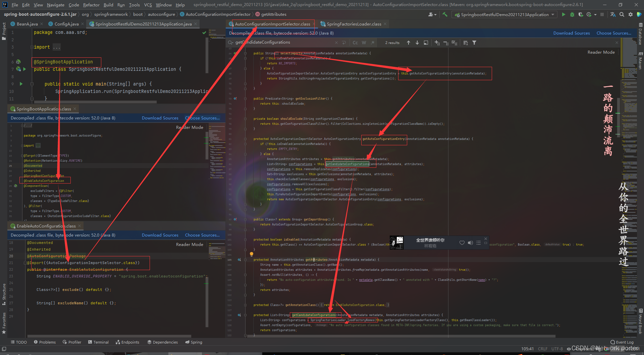Screen dimensions: 644x355
Task: Filter search results with funnel icon
Action: tap(474, 43)
